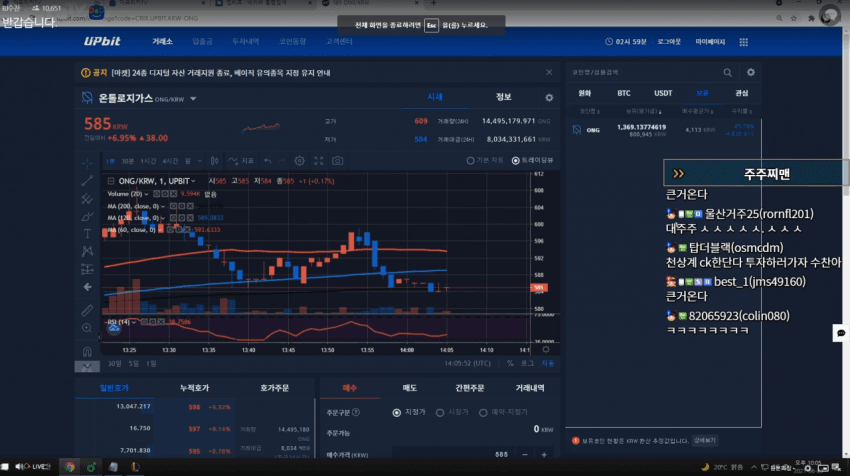This screenshot has height=476, width=850.
Task: Open Chrome from the taskbar
Action: [x=69, y=467]
